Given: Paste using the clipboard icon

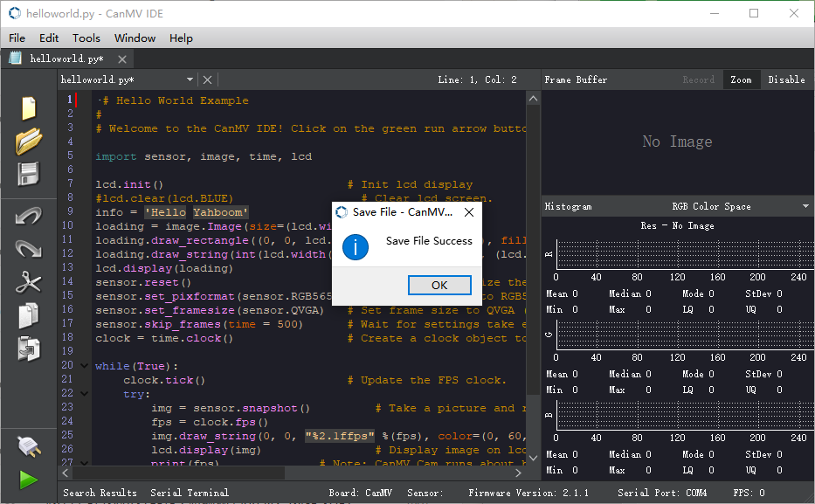Looking at the screenshot, I should [x=29, y=349].
